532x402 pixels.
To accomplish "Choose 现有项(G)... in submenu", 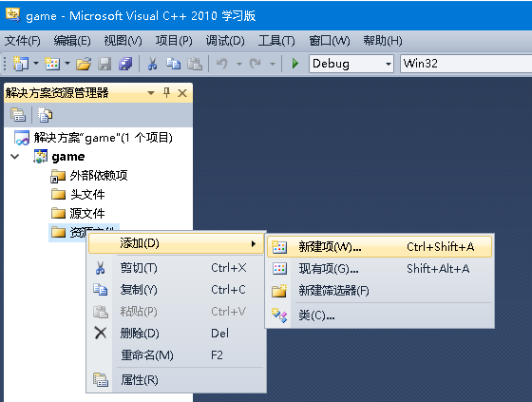I will click(379, 269).
